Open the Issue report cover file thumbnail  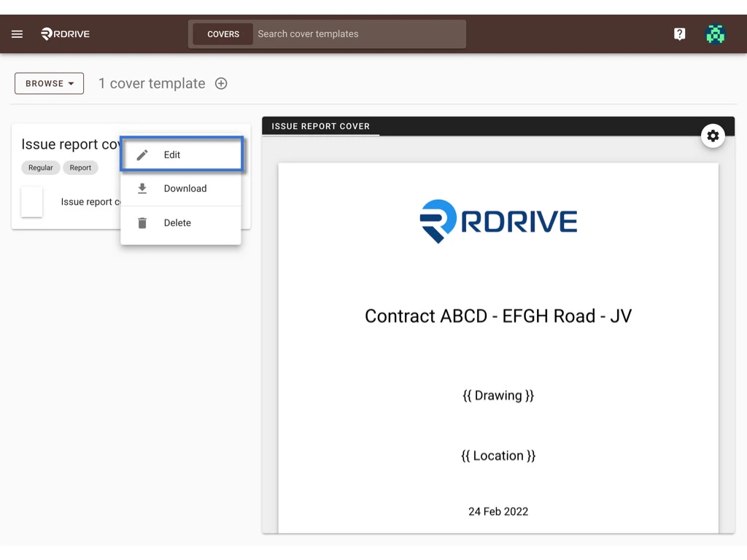(x=32, y=202)
